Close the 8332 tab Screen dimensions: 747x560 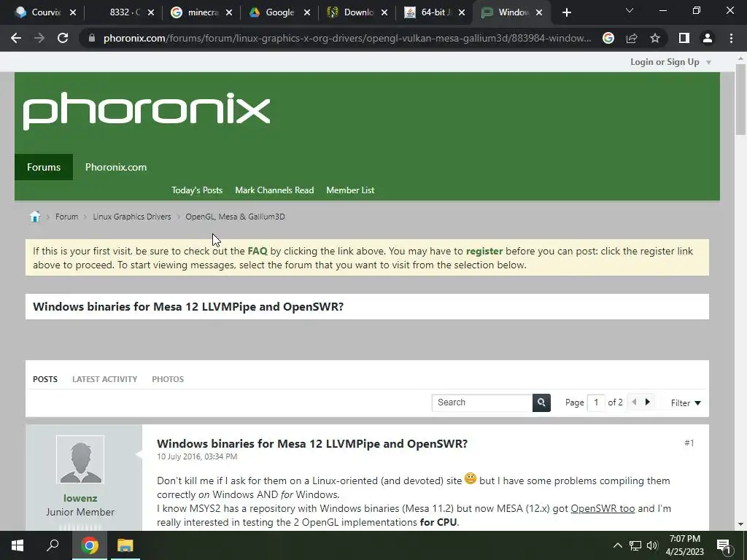151,12
